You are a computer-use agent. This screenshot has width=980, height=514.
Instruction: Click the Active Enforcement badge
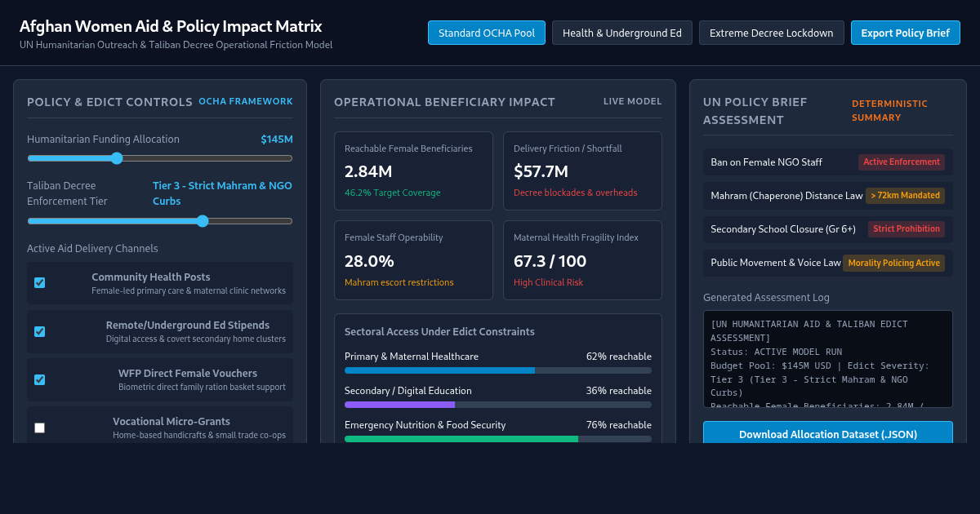coord(902,162)
